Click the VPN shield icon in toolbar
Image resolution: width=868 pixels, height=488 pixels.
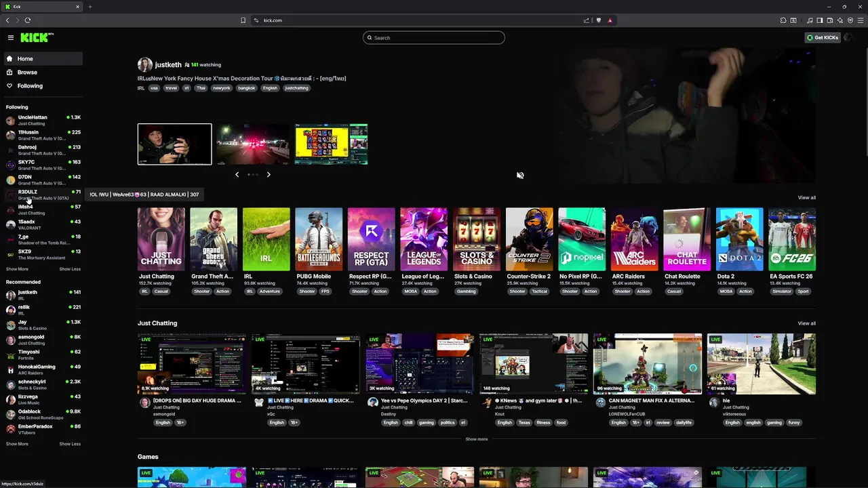point(850,20)
